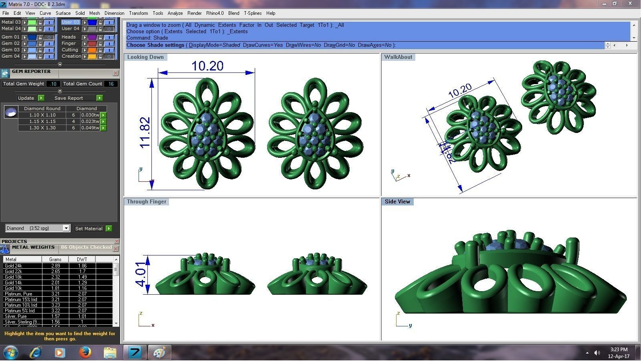Click the Gem Reporter panel icon
Viewport: 644px width, 362px height.
(x=5, y=74)
